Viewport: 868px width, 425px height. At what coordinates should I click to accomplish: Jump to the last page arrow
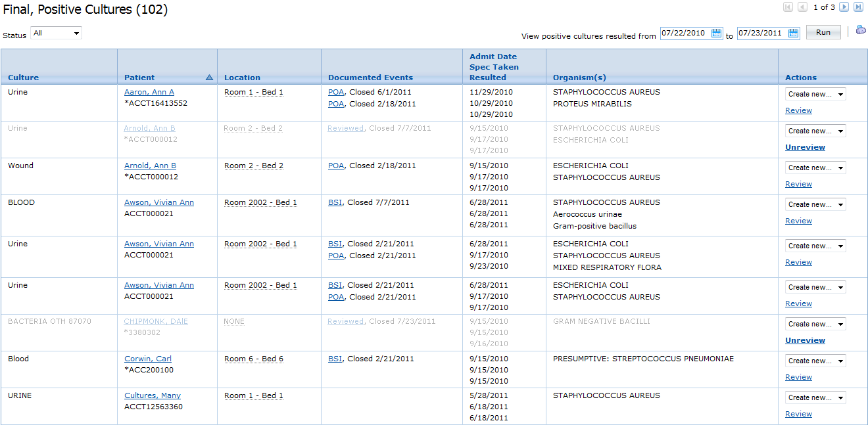[x=858, y=7]
